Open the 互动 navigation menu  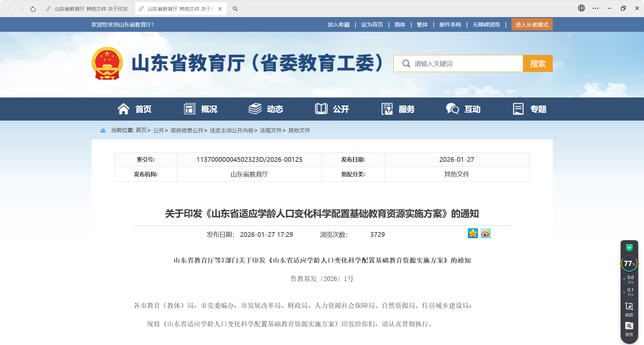click(x=463, y=109)
